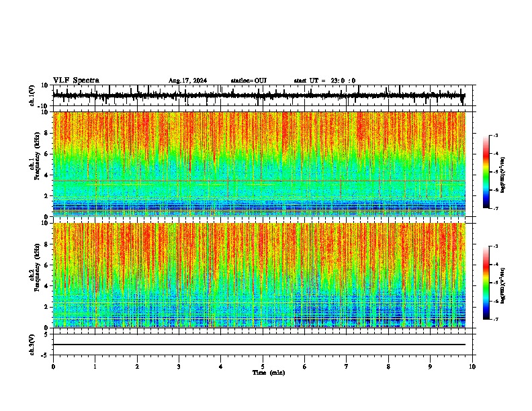Click inside the ch.2 spectrogram panel
This screenshot has width=532, height=411.
259,275
